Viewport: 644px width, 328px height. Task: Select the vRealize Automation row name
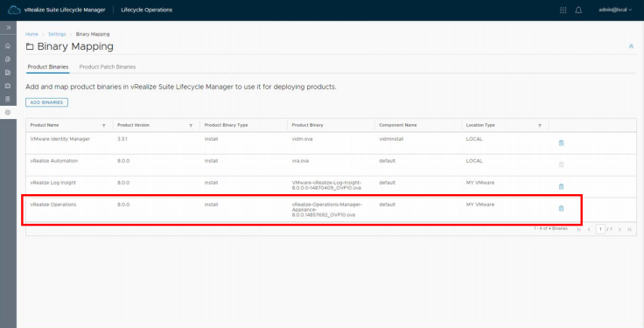(x=53, y=161)
